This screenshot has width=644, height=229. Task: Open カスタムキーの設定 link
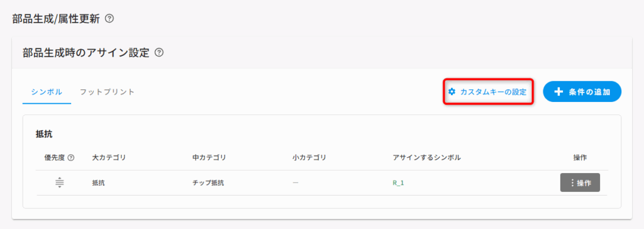[487, 92]
